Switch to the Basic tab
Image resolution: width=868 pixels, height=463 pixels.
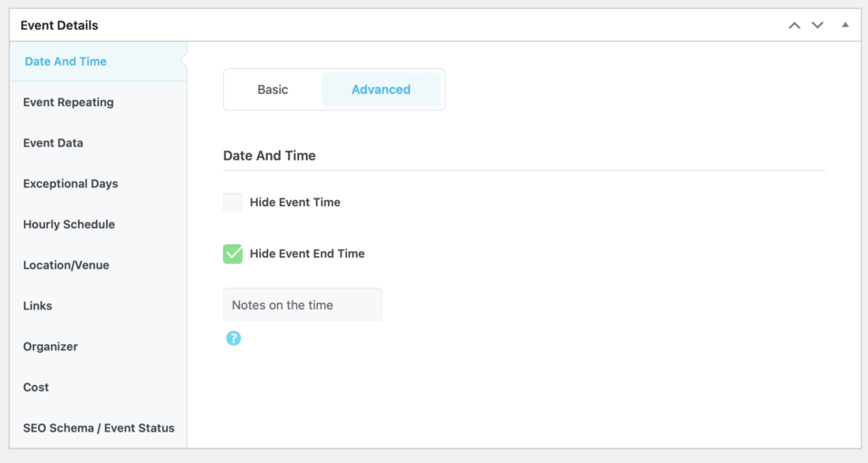(x=273, y=90)
